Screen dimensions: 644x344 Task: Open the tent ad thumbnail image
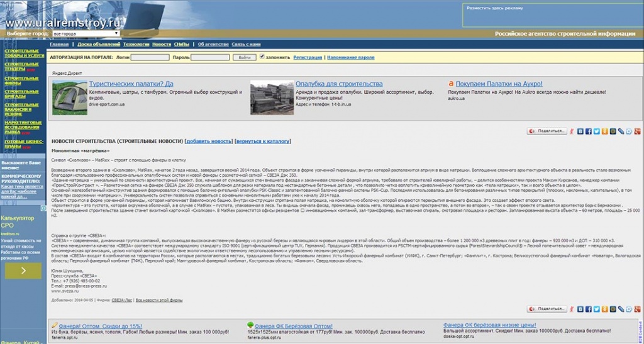point(69,97)
